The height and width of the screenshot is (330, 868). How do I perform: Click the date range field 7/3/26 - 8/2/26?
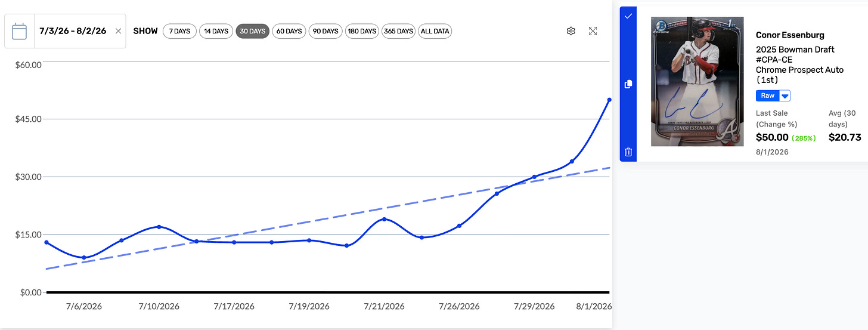tap(73, 31)
